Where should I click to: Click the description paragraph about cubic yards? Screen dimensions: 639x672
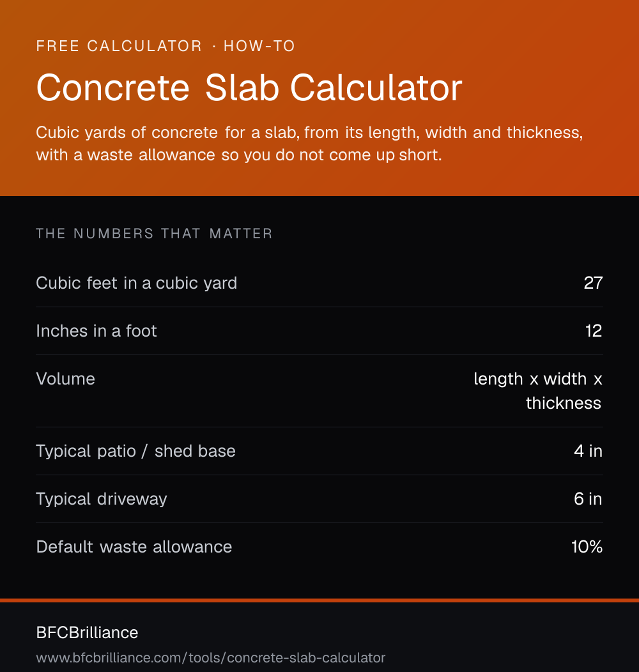click(309, 144)
